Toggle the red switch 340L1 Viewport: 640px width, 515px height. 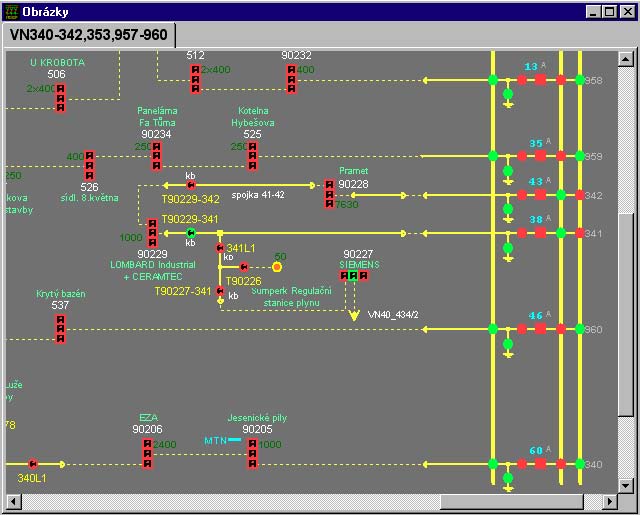pos(33,464)
